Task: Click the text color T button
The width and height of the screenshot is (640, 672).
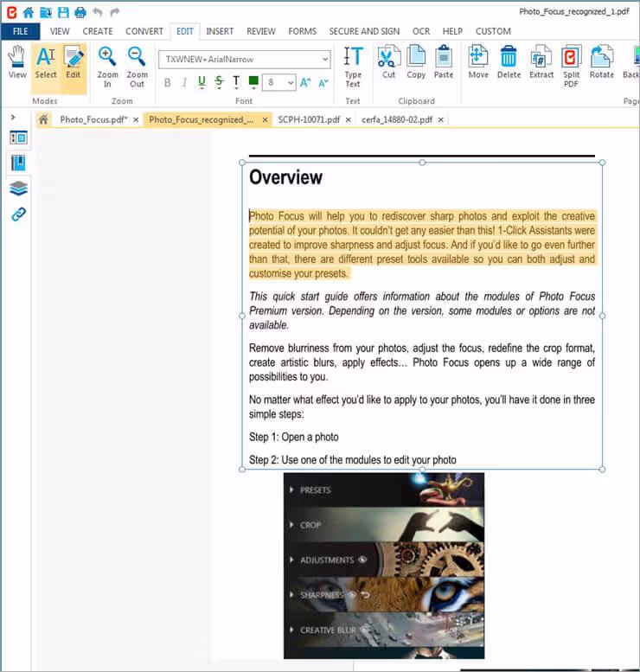Action: 236,82
